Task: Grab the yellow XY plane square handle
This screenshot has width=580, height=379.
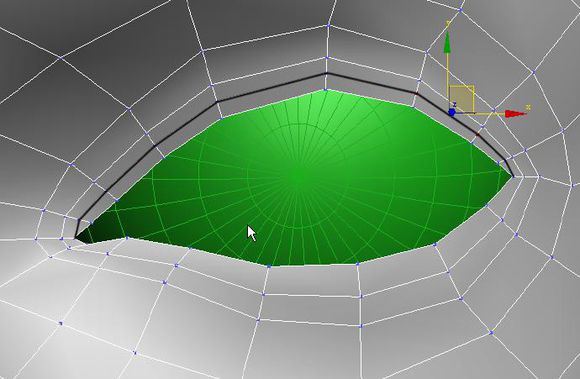Action: pyautogui.click(x=462, y=99)
